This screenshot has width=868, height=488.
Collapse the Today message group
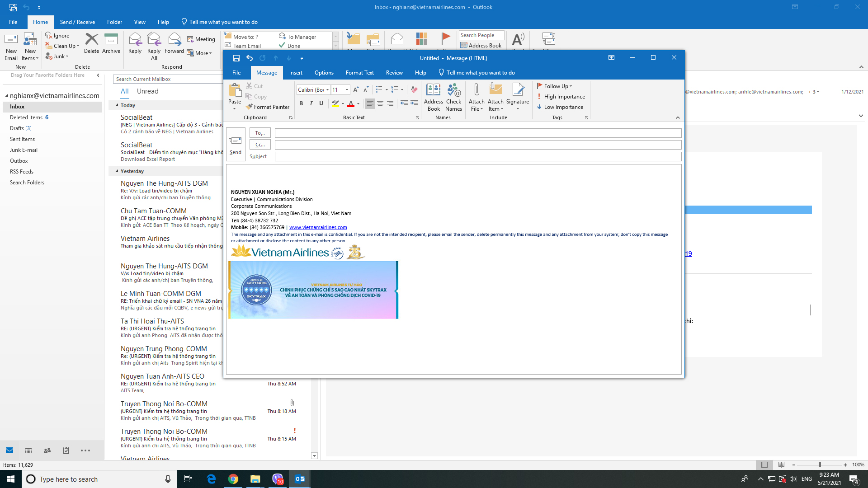pos(117,105)
